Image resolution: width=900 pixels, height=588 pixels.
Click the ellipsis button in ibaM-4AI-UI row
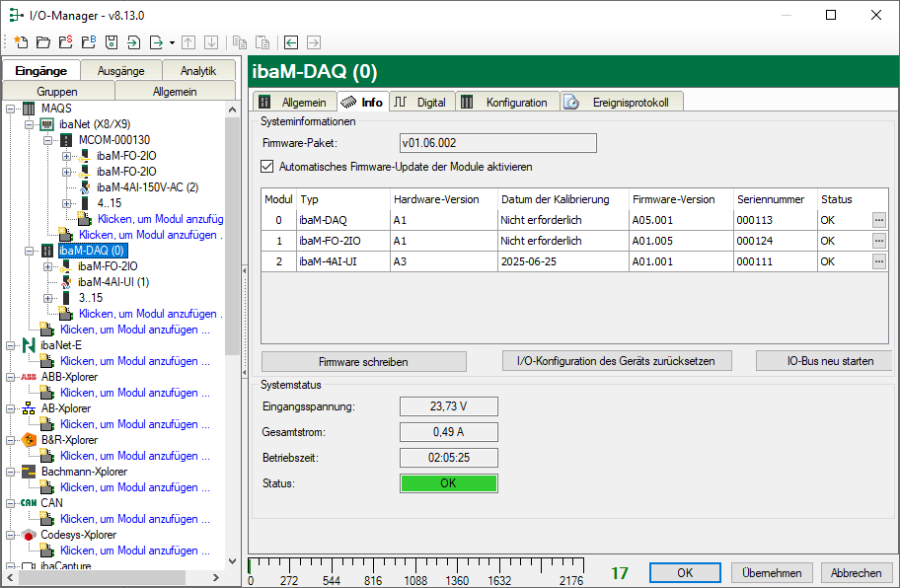[879, 261]
